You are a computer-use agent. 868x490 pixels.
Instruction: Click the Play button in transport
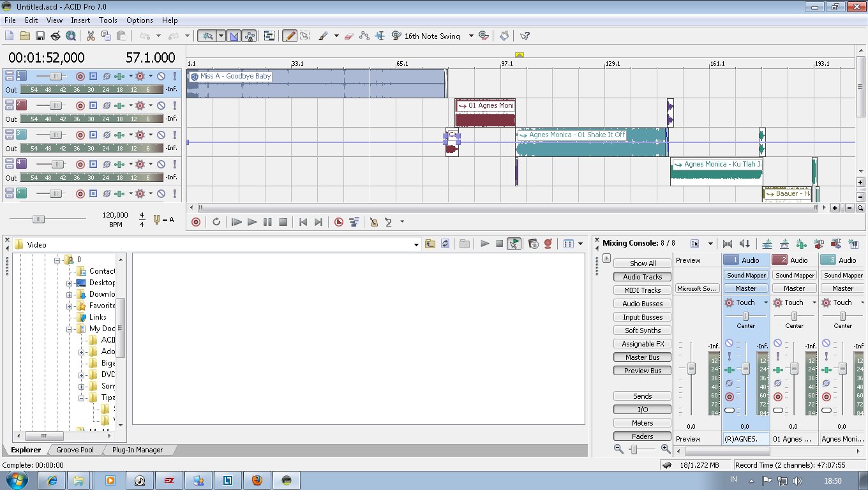click(252, 222)
